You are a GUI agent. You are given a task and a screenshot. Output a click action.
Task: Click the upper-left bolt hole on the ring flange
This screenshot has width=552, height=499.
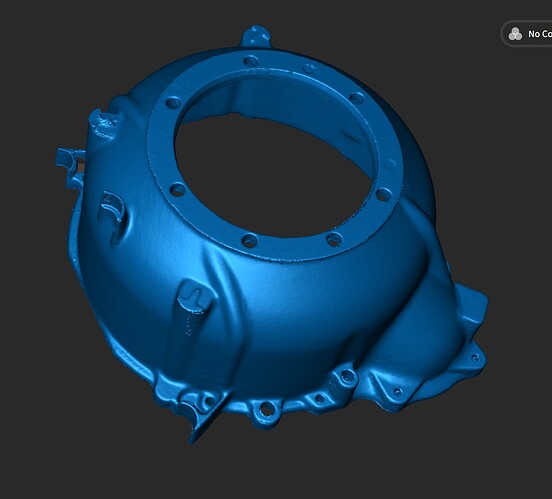tap(172, 103)
